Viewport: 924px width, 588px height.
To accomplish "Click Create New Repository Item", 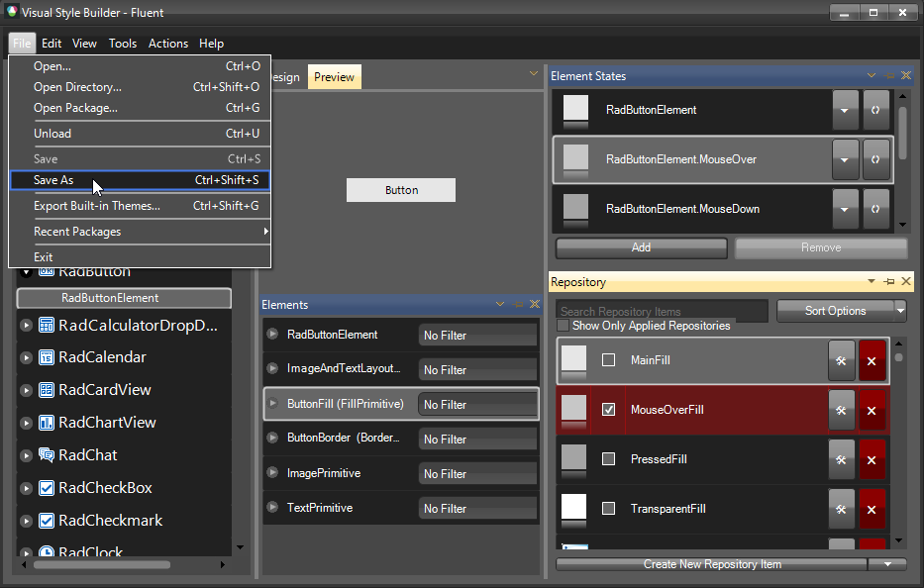I will [711, 564].
